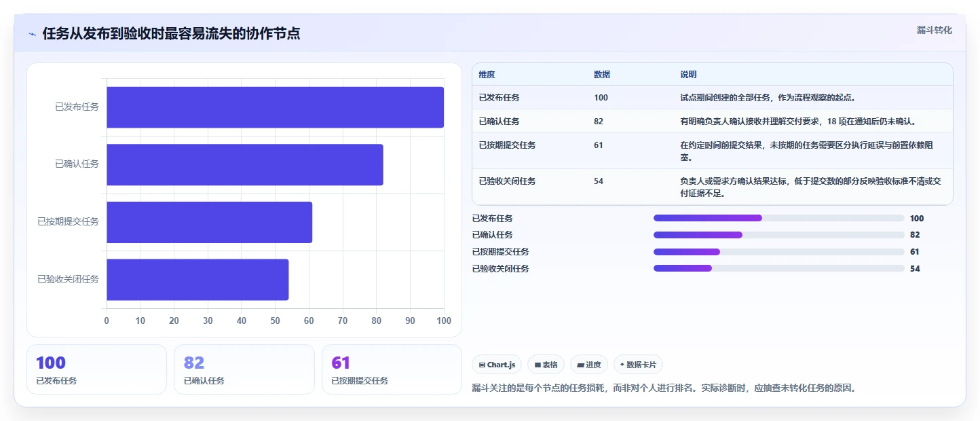Click the 已发布任务 progress bar showing 100

click(x=778, y=218)
